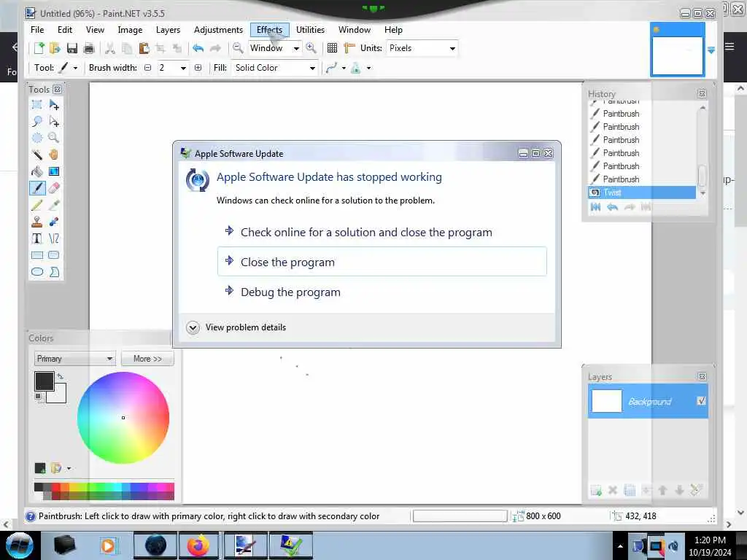Open the Primary color selector dropdown
Viewport: 747px width, 560px height.
[75, 359]
